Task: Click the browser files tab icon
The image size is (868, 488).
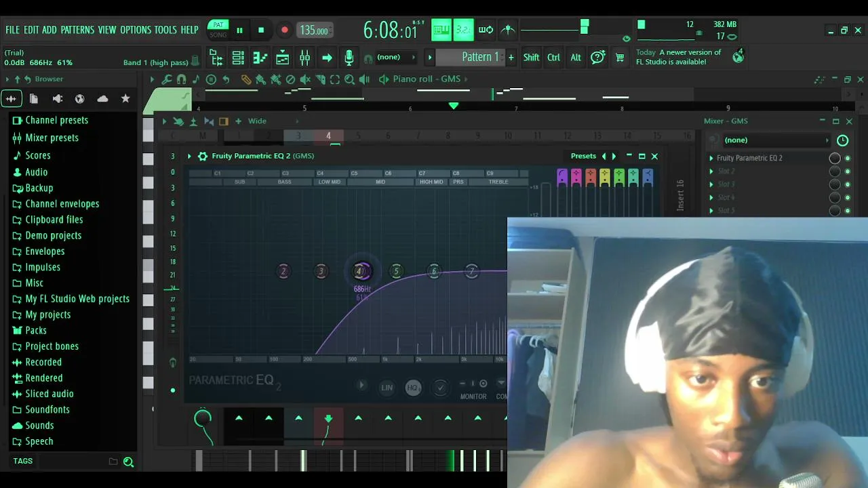Action: pos(34,99)
